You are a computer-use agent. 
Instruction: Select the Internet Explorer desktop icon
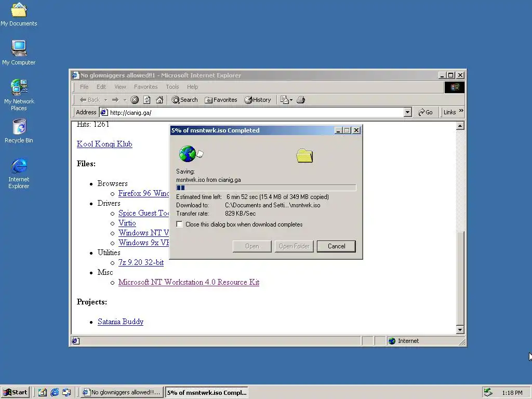click(19, 174)
